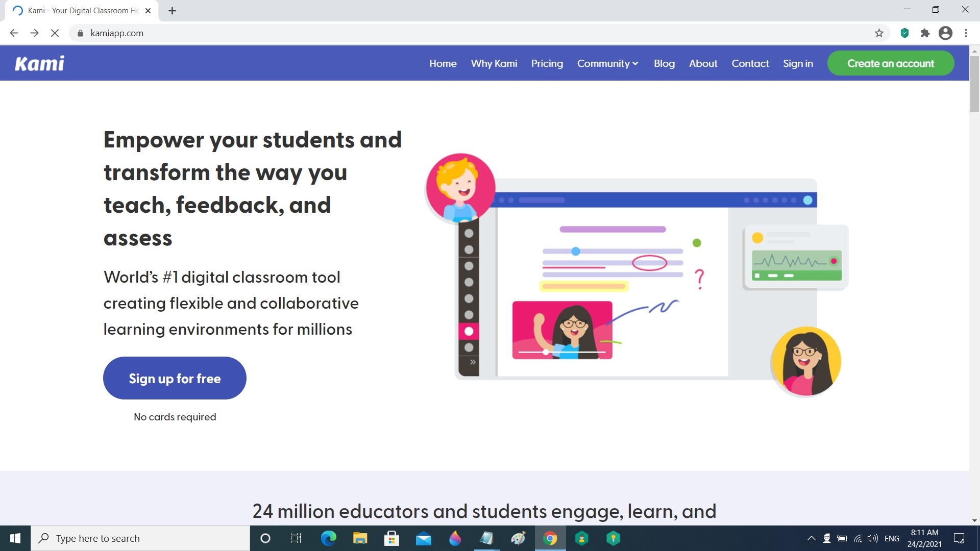Open the Pricing menu item
Image resolution: width=980 pixels, height=551 pixels.
tap(547, 63)
